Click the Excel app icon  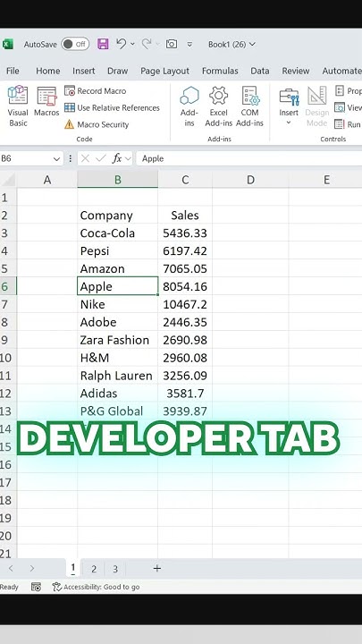[x=7, y=44]
